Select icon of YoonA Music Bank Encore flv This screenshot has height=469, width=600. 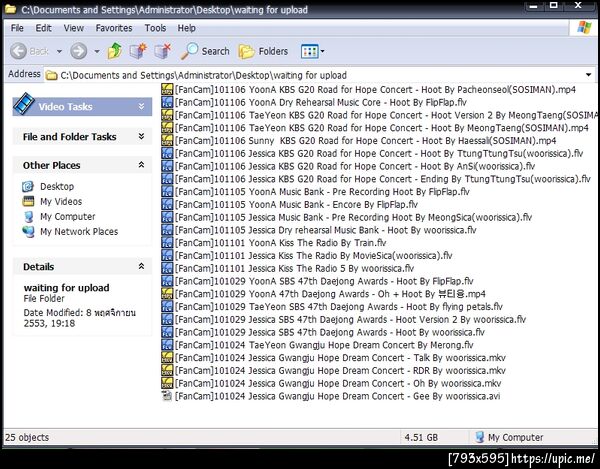[x=167, y=204]
